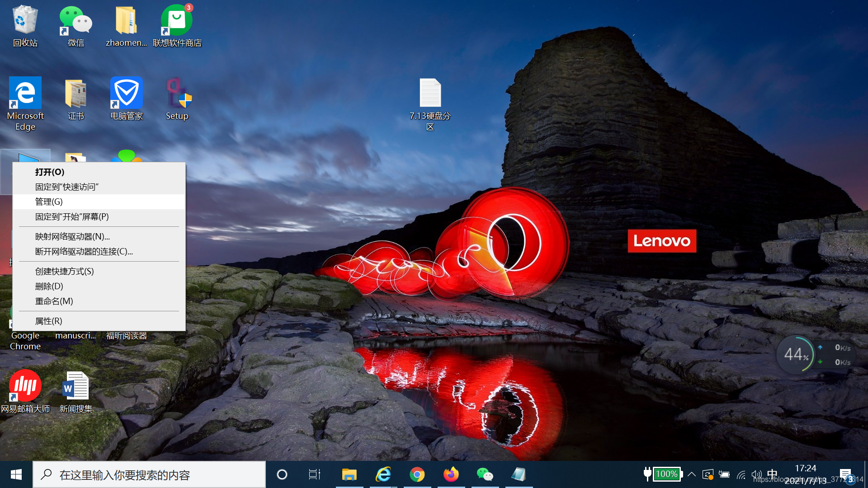
Task: Click the Windows Start button
Action: tap(16, 474)
